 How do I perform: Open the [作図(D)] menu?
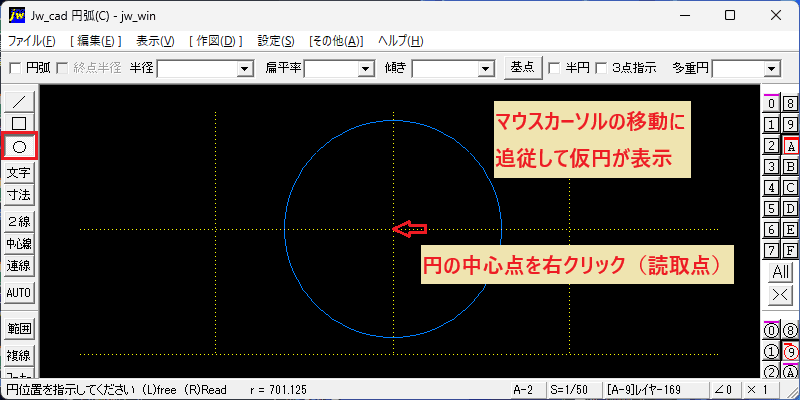point(215,41)
